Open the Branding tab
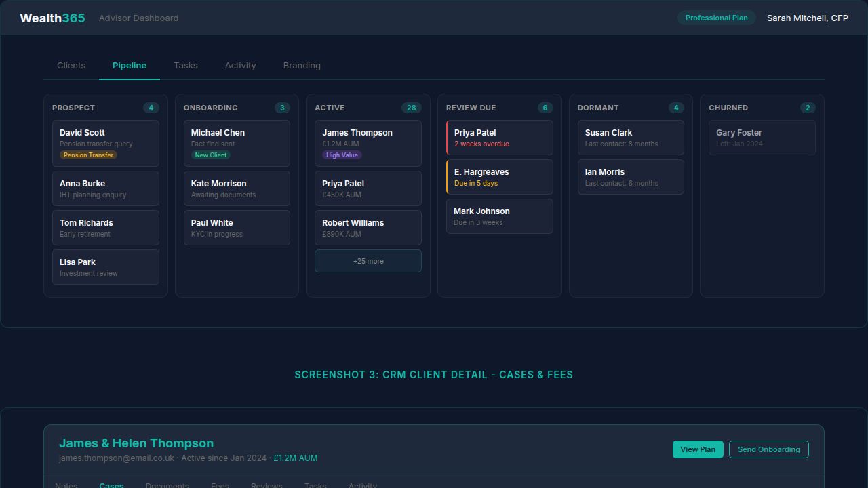The height and width of the screenshot is (488, 868). click(301, 65)
